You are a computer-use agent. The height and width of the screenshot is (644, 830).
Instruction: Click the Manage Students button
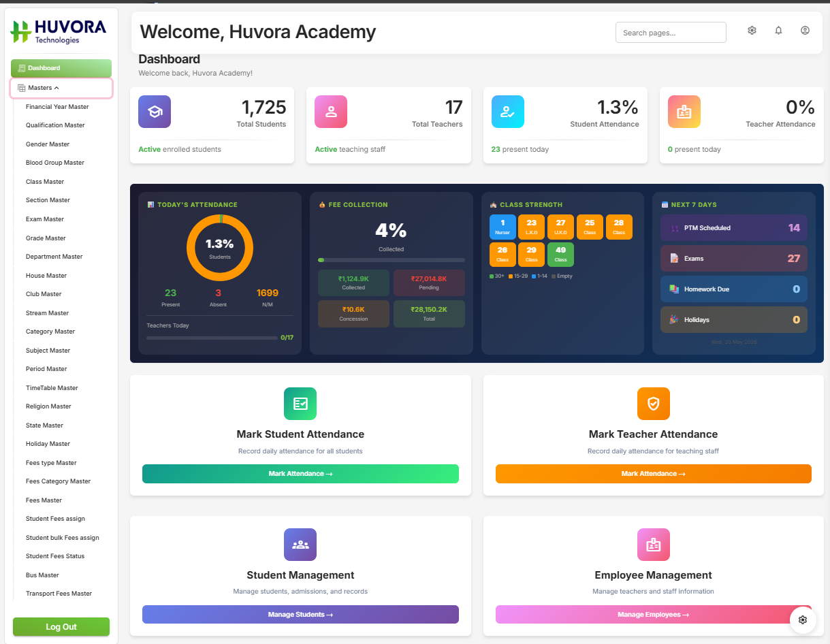click(x=300, y=615)
